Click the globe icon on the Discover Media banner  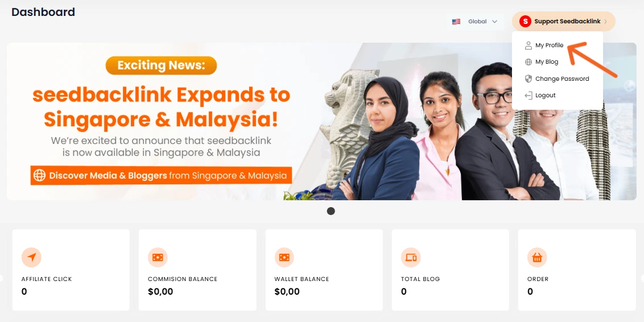39,175
